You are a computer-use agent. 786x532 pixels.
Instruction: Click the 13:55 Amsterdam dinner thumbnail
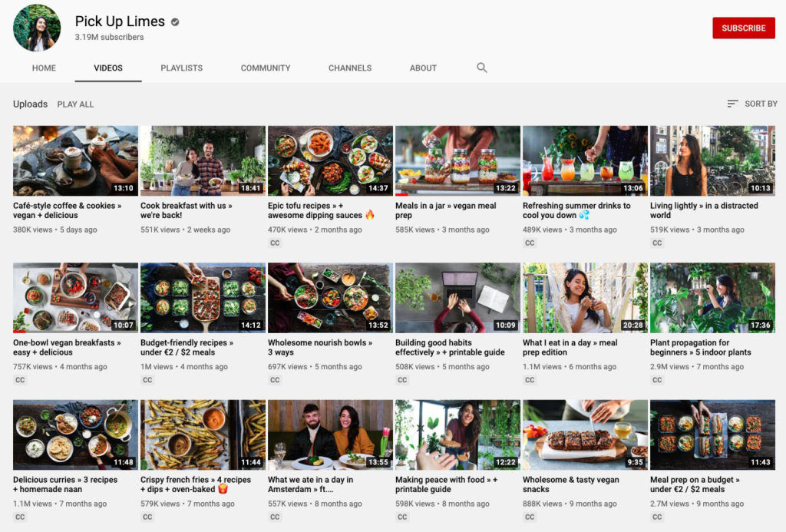click(x=330, y=435)
